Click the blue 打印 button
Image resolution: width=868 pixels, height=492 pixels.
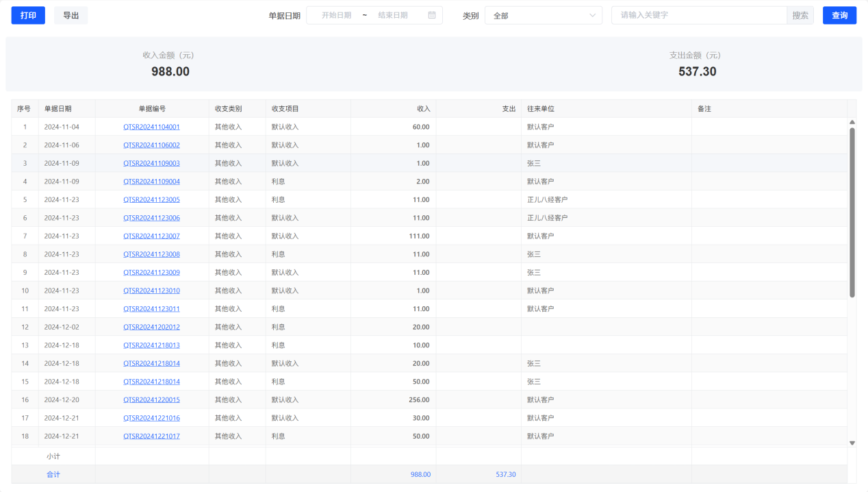tap(28, 15)
